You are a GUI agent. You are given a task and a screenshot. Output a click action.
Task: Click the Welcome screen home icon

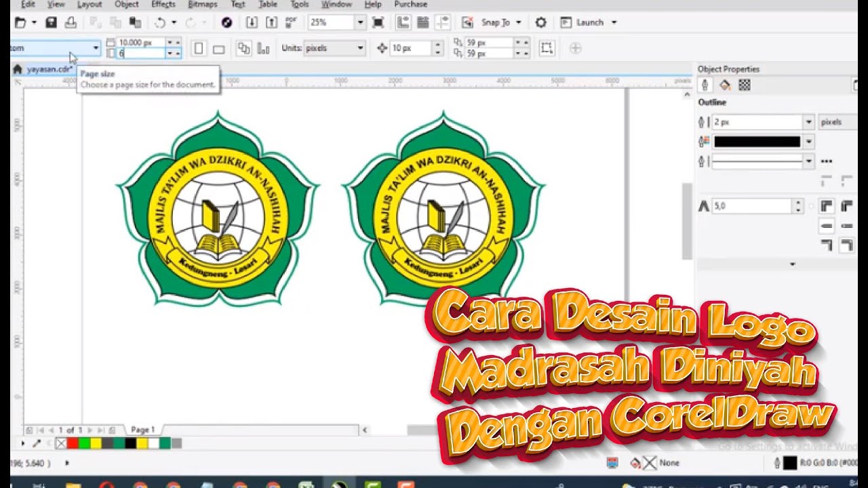coord(18,69)
